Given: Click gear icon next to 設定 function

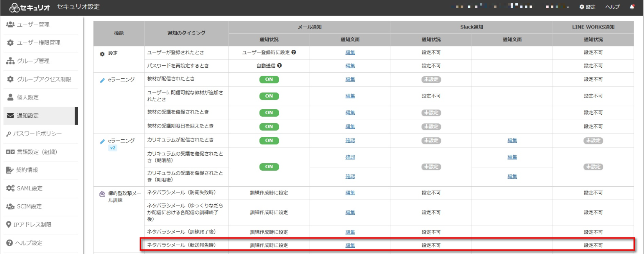Looking at the screenshot, I should (102, 54).
